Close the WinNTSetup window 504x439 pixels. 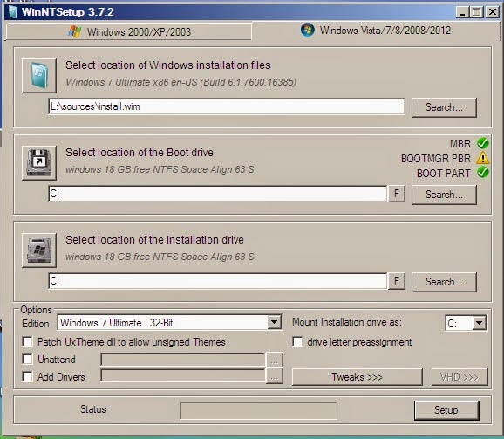pos(493,12)
